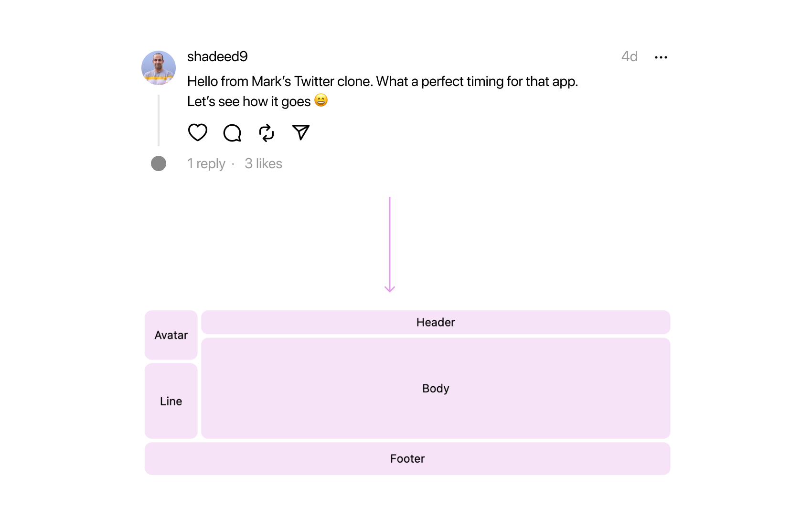
Task: Select the Header layout block
Action: click(x=436, y=323)
